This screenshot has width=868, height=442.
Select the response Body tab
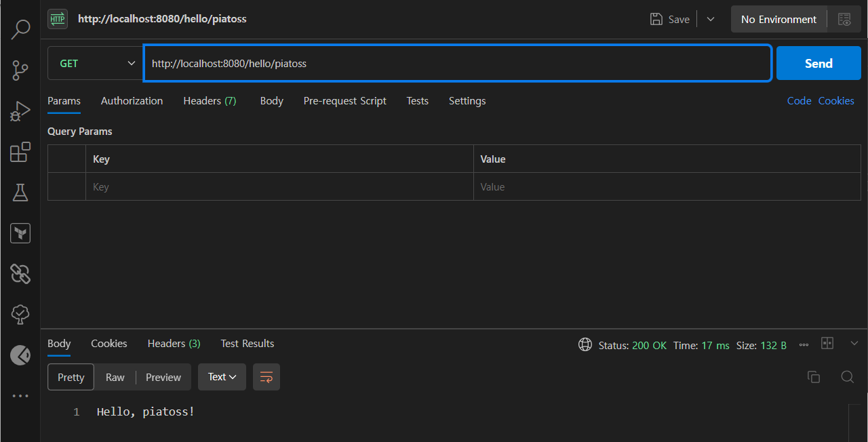(59, 344)
